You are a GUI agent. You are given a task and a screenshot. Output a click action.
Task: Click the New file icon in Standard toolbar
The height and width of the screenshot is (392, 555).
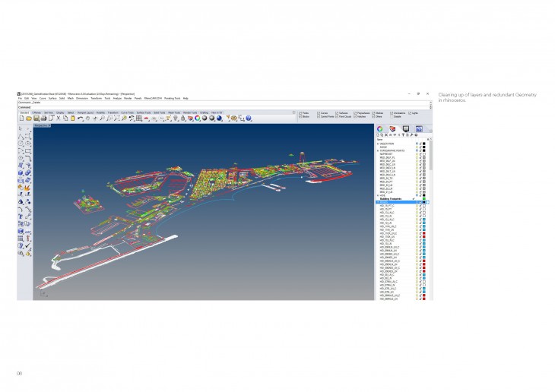[21, 118]
